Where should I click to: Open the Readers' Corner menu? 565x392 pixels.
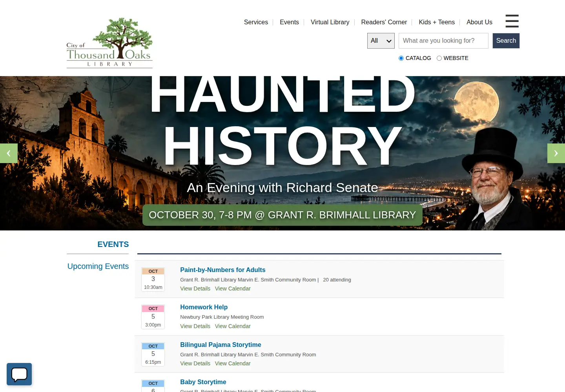point(384,22)
